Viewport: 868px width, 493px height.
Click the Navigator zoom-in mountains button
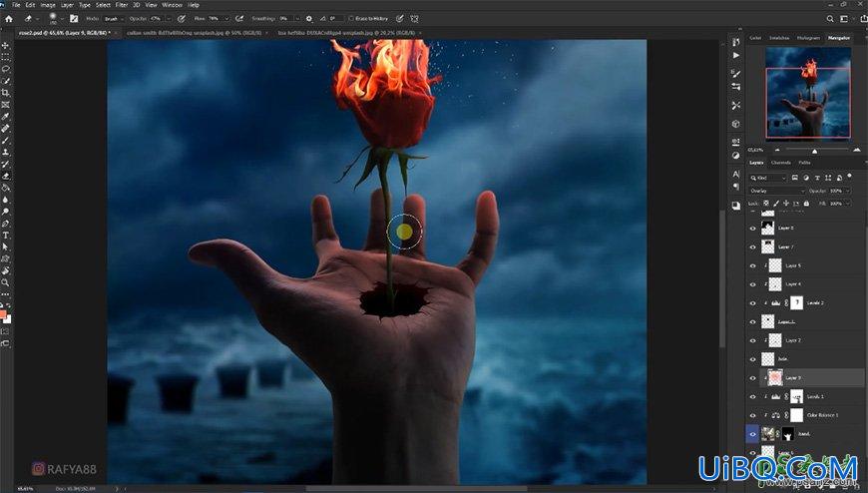(857, 150)
